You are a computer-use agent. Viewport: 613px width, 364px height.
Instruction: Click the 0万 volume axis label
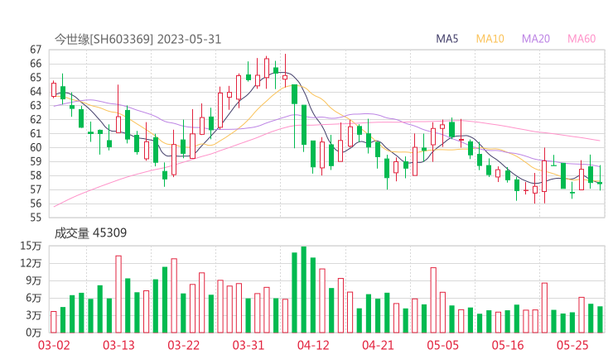[34, 333]
